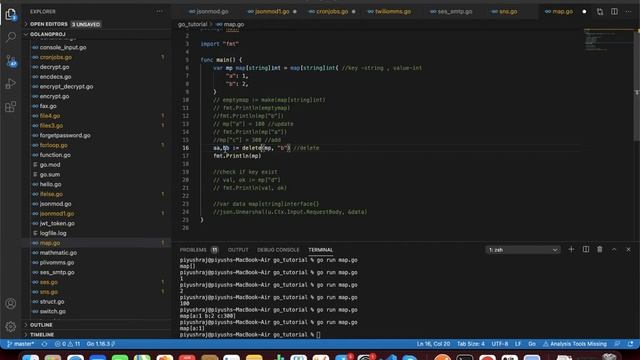The height and width of the screenshot is (360, 640).
Task: Open the Output panel tab
Action: pos(238,250)
